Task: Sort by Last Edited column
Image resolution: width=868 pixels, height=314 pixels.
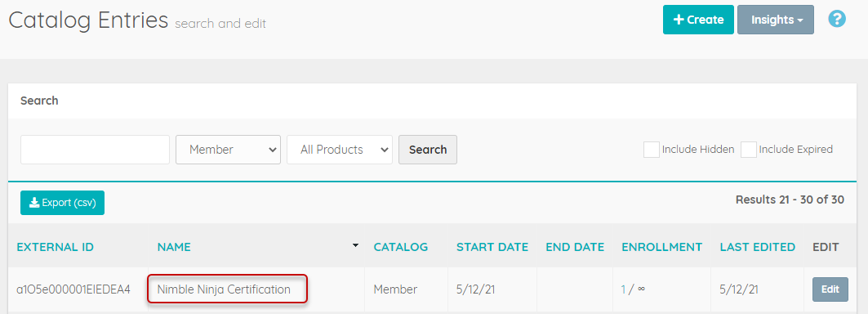Action: [x=757, y=248]
